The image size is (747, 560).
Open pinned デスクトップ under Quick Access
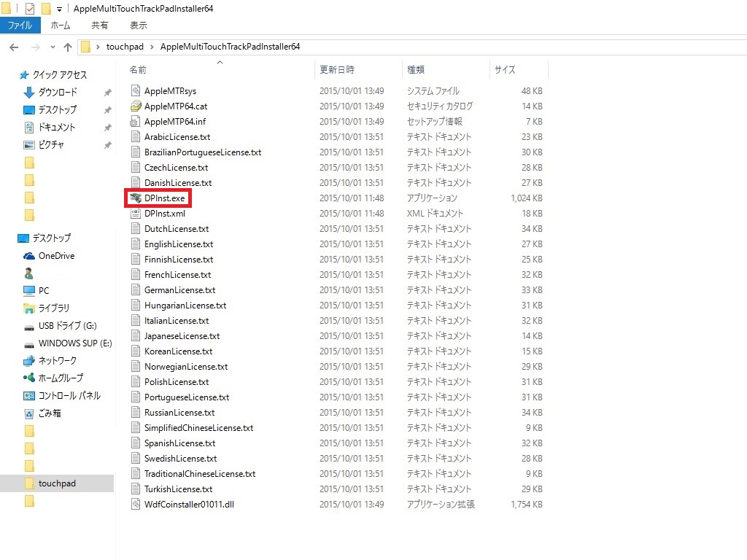point(57,109)
